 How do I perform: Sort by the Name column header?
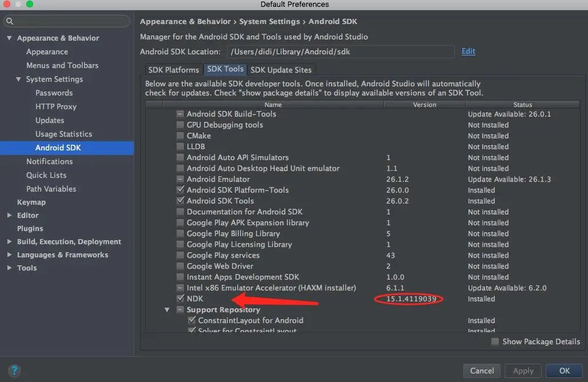[x=273, y=105]
